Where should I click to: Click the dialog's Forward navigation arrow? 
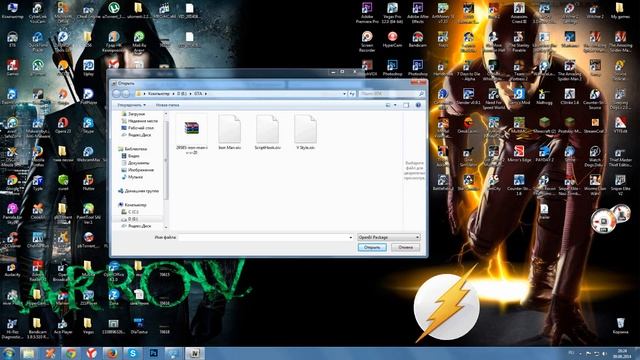[x=126, y=94]
